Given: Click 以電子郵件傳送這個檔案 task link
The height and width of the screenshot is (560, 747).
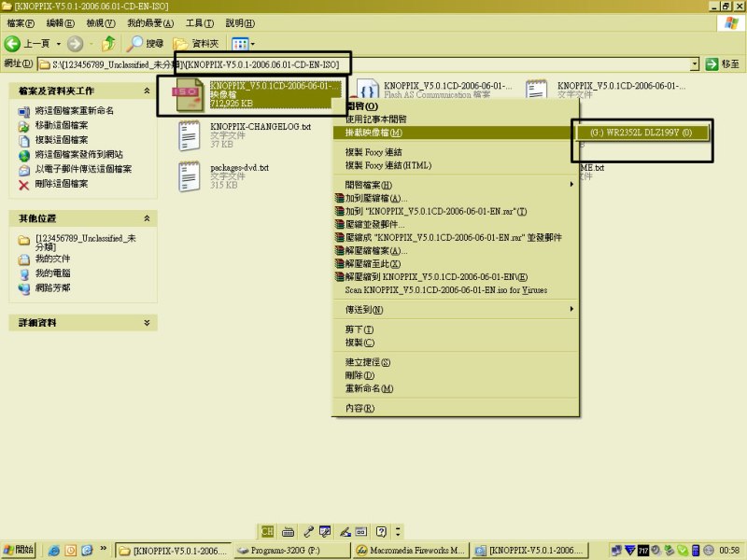Looking at the screenshot, I should click(x=83, y=169).
